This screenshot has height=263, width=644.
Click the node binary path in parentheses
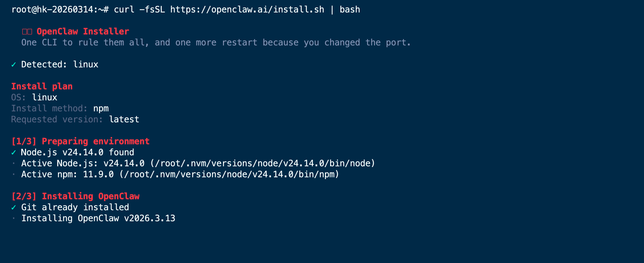coord(263,163)
